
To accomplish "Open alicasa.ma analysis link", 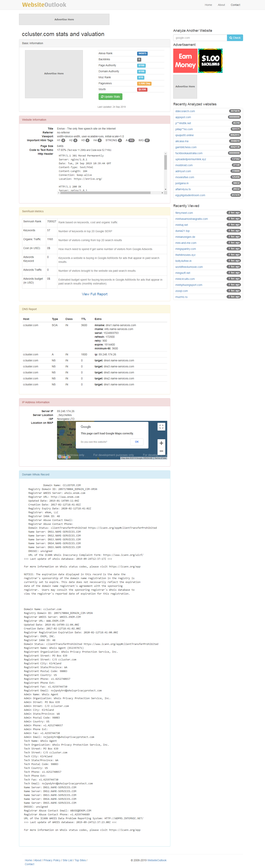I will tap(182, 141).
